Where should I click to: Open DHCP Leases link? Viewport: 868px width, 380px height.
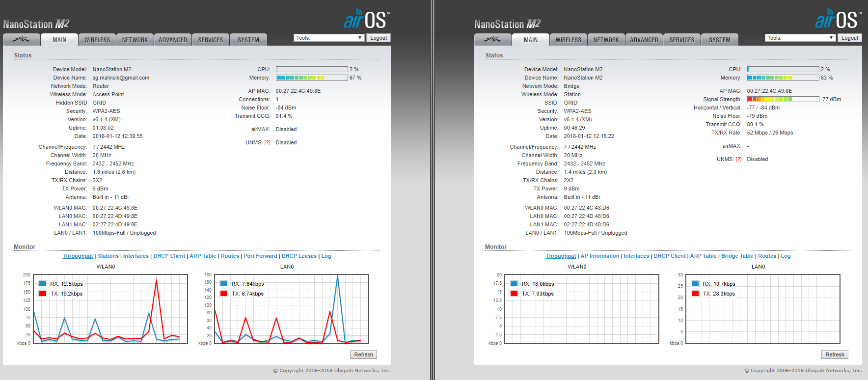pos(299,256)
